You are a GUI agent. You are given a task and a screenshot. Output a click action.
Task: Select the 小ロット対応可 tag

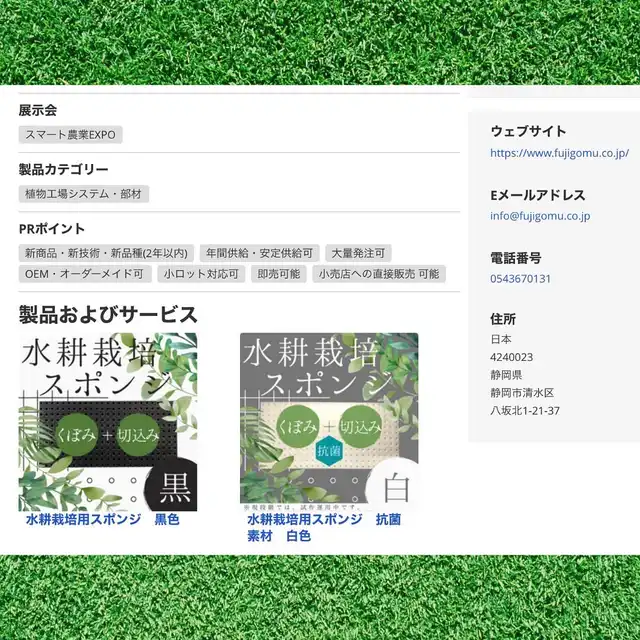click(x=201, y=274)
